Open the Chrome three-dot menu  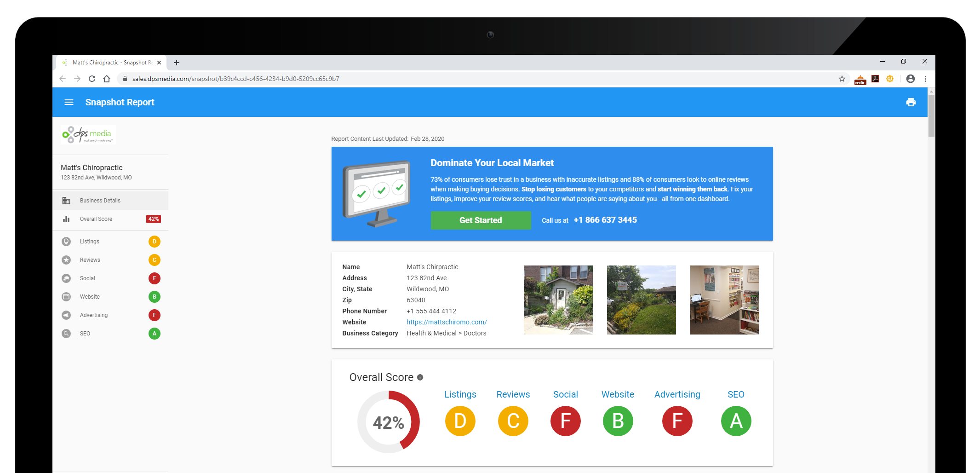click(x=925, y=79)
